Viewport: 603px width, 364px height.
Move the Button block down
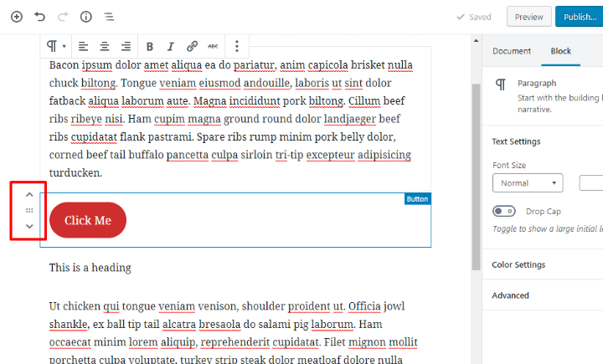[x=29, y=226]
